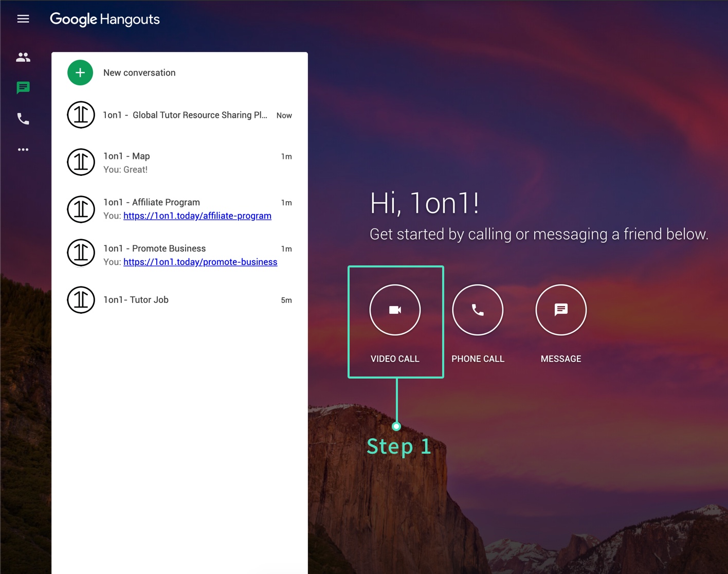Open the Global Tutor Resource Sharing conversation
The height and width of the screenshot is (574, 728).
pos(185,115)
